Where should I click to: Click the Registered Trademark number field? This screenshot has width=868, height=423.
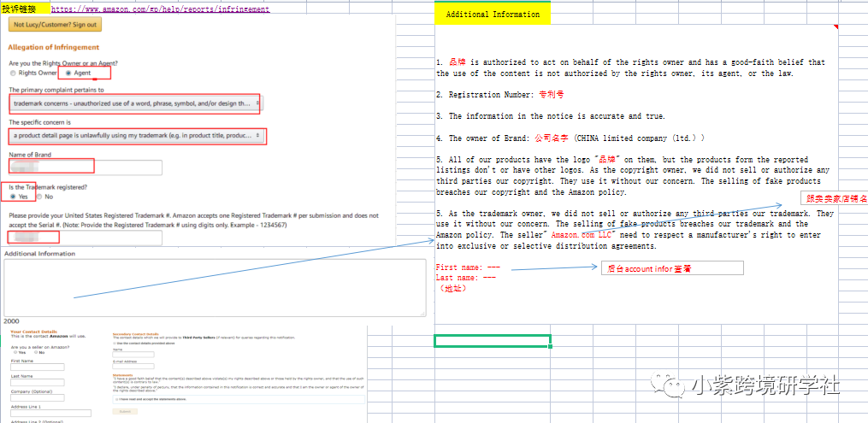coord(86,238)
